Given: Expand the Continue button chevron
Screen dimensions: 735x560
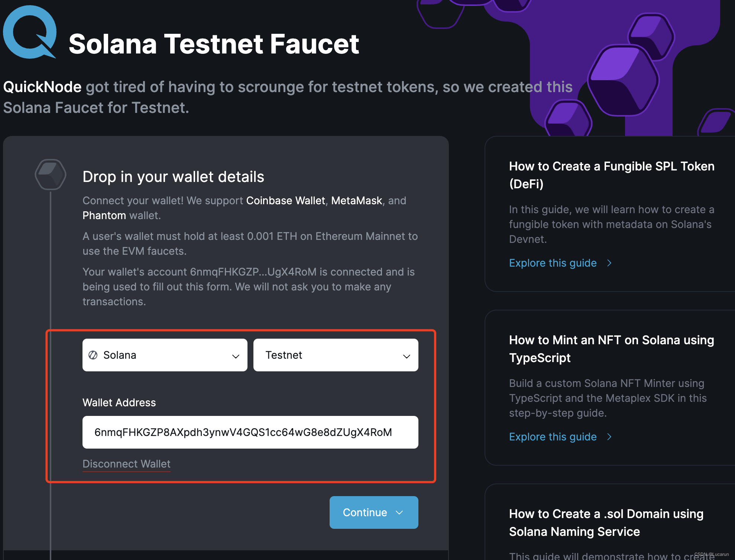Looking at the screenshot, I should (x=400, y=512).
